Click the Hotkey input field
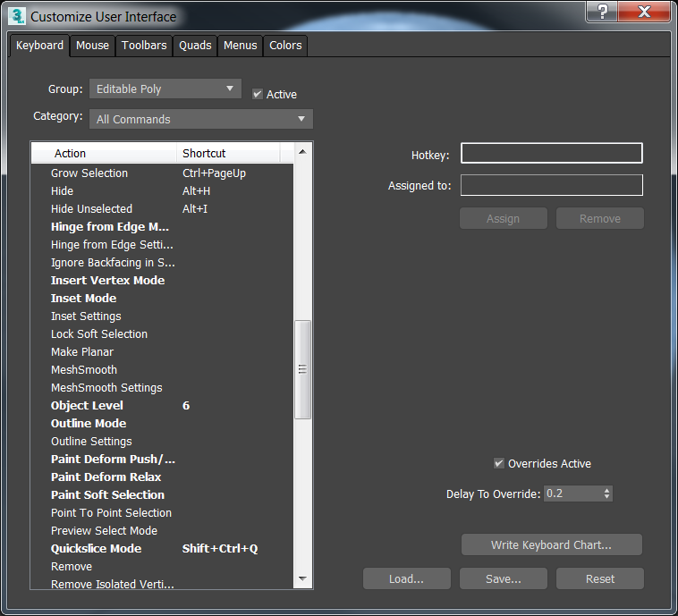678x616 pixels. click(551, 153)
